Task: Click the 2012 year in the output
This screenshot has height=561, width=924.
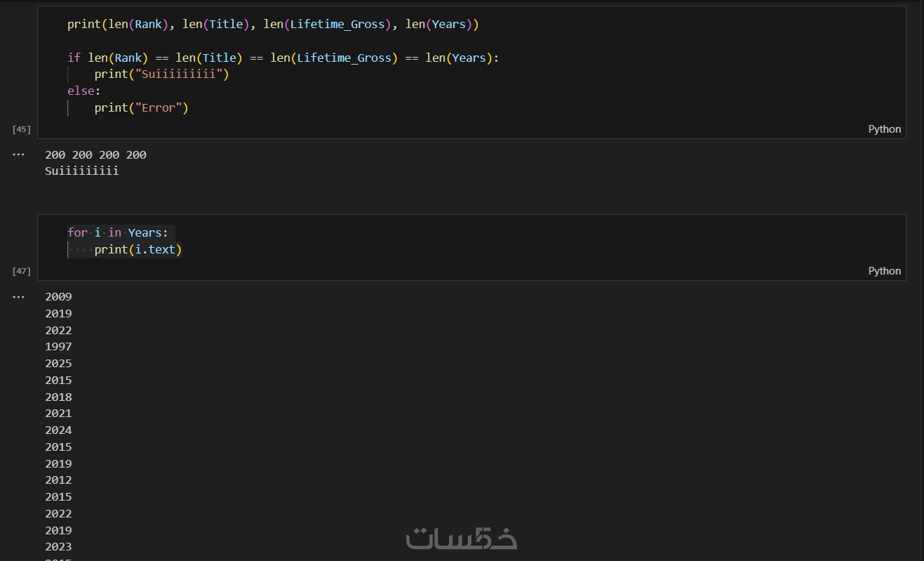Action: pos(58,480)
